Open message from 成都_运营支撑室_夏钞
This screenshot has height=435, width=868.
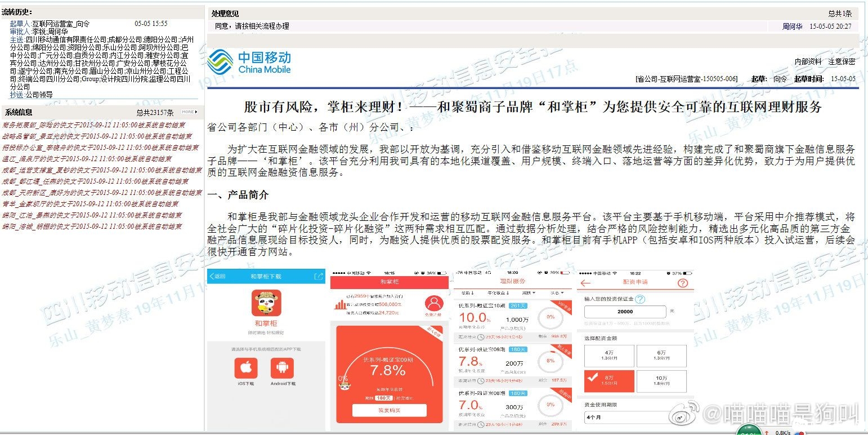[x=102, y=170]
